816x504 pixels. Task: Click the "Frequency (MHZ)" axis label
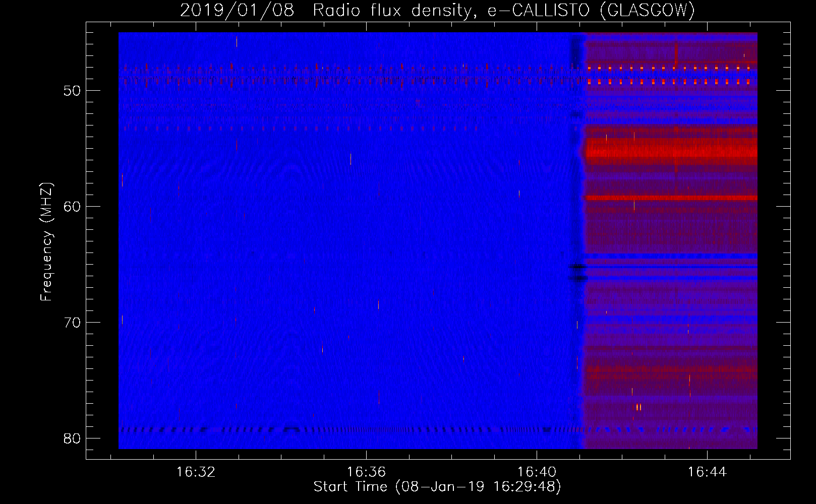tap(46, 242)
